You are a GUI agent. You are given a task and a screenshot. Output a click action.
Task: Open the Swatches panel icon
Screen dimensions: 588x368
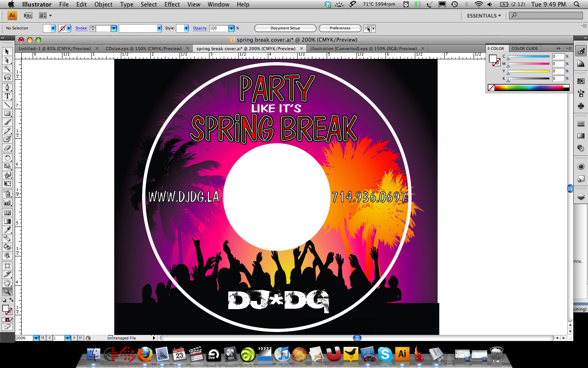[x=581, y=81]
